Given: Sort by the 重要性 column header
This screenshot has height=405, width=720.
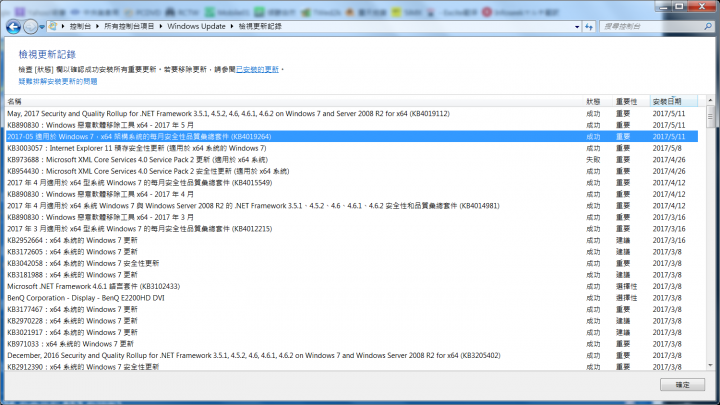Looking at the screenshot, I should pyautogui.click(x=631, y=101).
